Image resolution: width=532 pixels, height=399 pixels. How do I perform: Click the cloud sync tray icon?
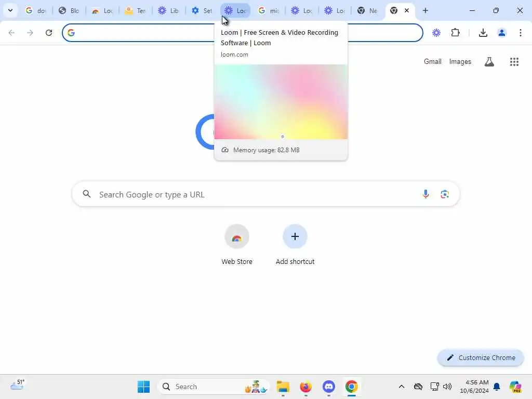(418, 387)
